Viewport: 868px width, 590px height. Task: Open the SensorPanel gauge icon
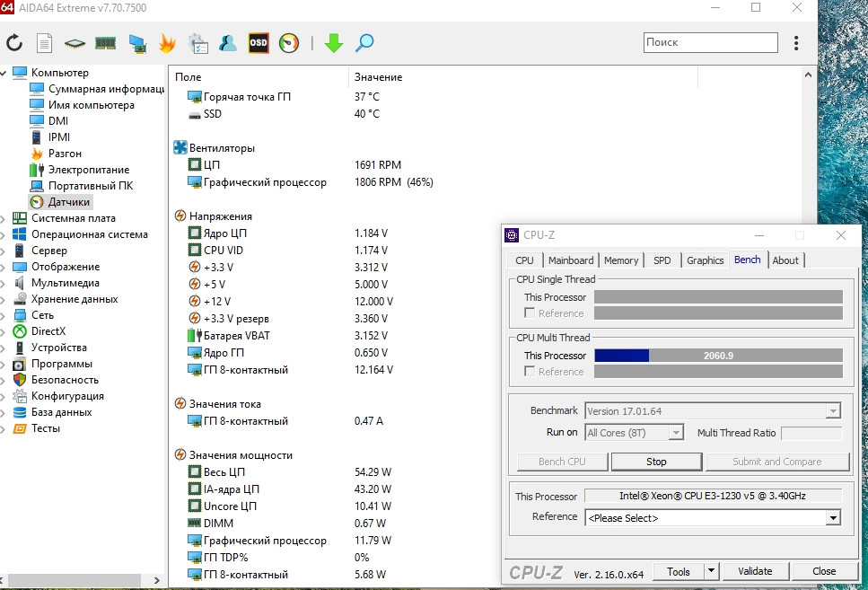(x=289, y=43)
